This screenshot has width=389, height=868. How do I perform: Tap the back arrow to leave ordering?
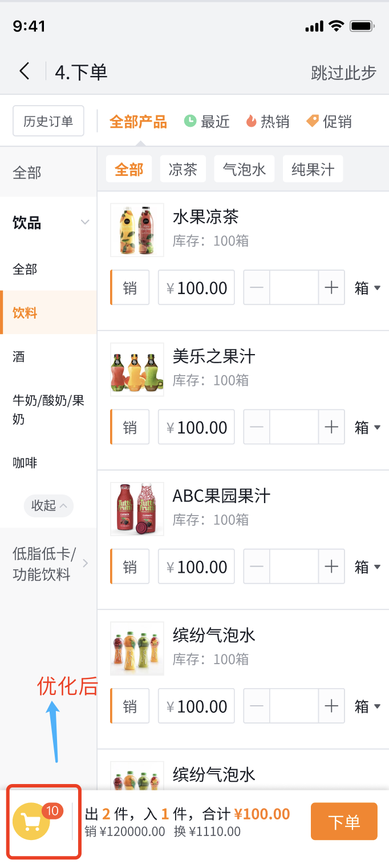pos(24,71)
